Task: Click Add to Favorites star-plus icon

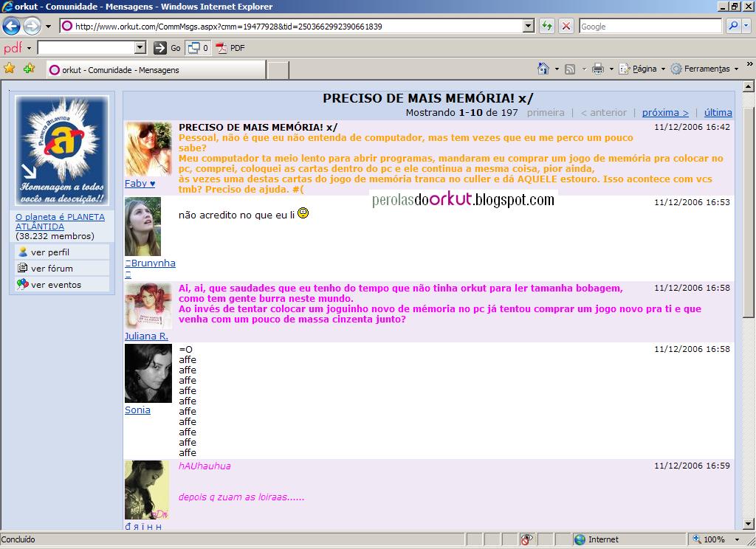Action: (x=29, y=69)
